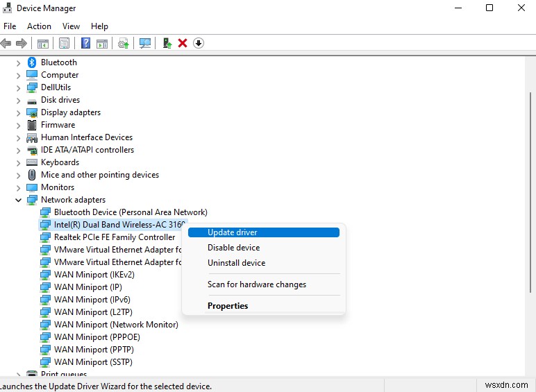This screenshot has width=536, height=392.
Task: Open the Properties sheet toolbar icon
Action: pyautogui.click(x=64, y=44)
